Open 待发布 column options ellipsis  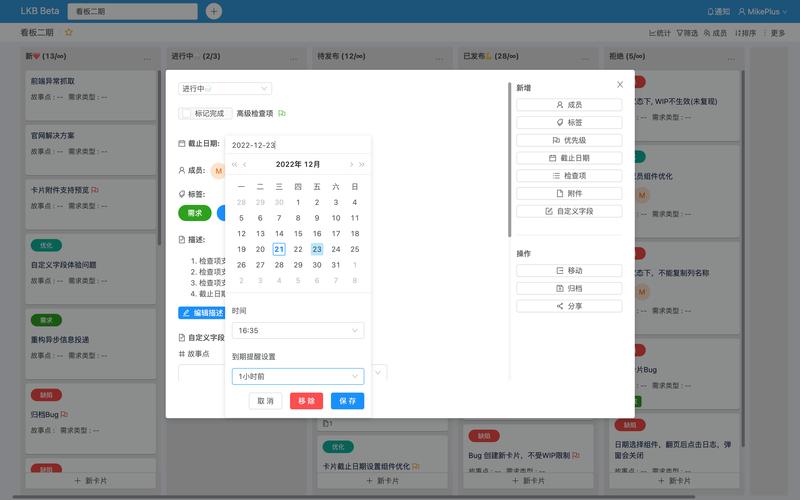click(439, 59)
